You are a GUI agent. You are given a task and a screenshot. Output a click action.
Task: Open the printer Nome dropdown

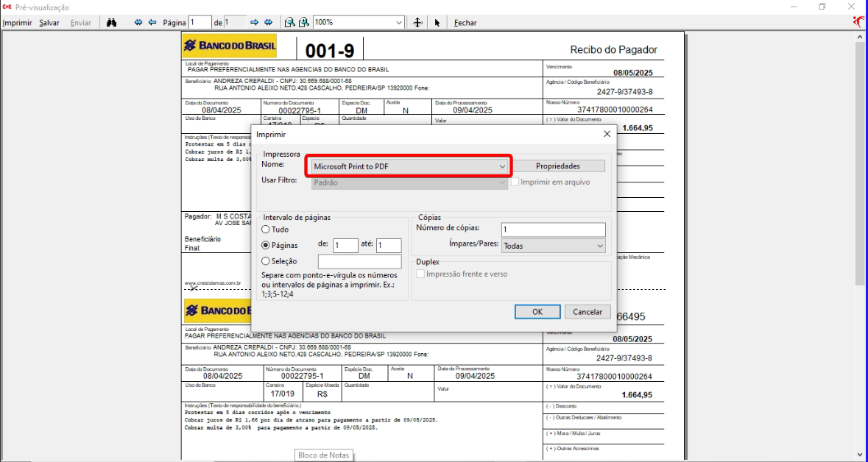(x=409, y=166)
